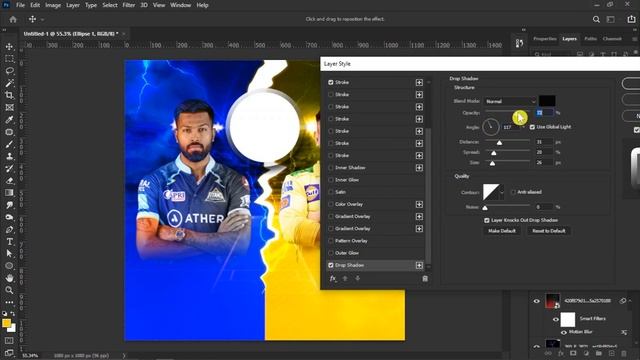Open the Edit Toolbar three-dots icon

9,302
